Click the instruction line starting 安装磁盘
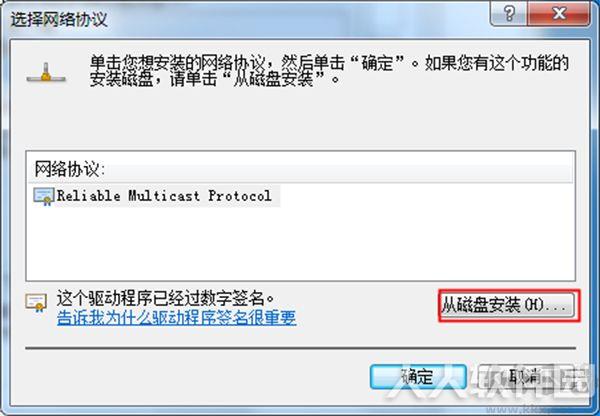This screenshot has height=416, width=600. [215, 79]
